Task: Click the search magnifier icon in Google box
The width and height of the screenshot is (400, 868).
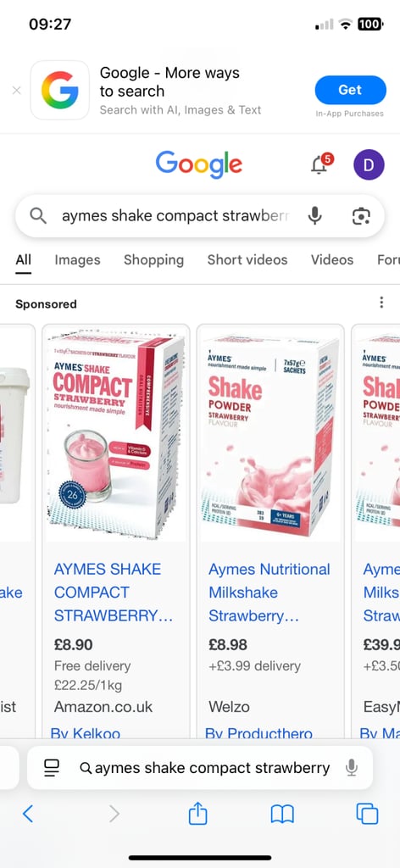Action: pos(37,215)
